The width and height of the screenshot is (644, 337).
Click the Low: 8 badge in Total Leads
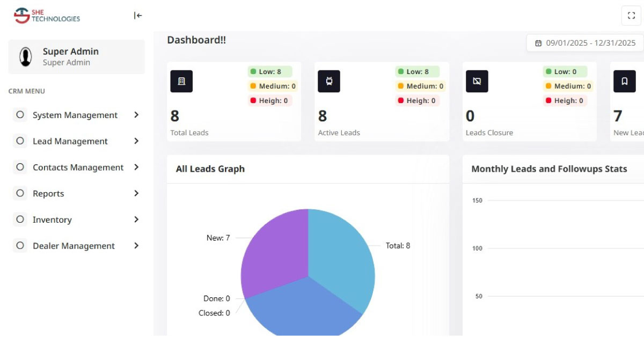[x=269, y=71]
